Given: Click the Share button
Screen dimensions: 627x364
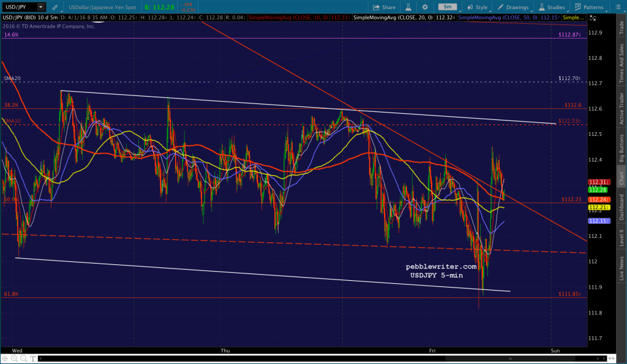Looking at the screenshot, I should point(385,7).
